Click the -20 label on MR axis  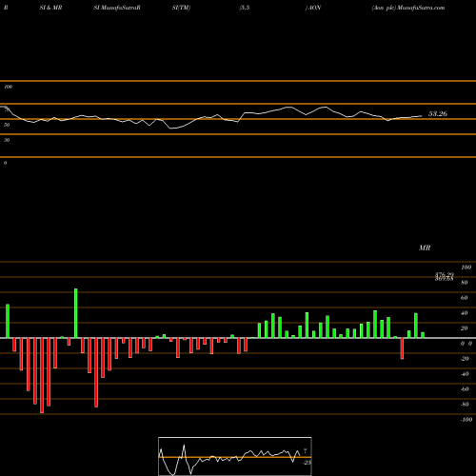coord(465,359)
